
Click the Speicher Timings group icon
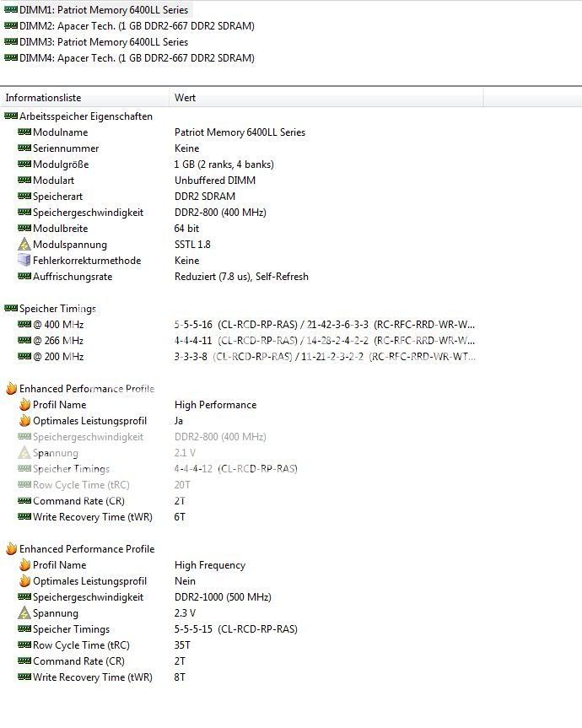[11, 308]
